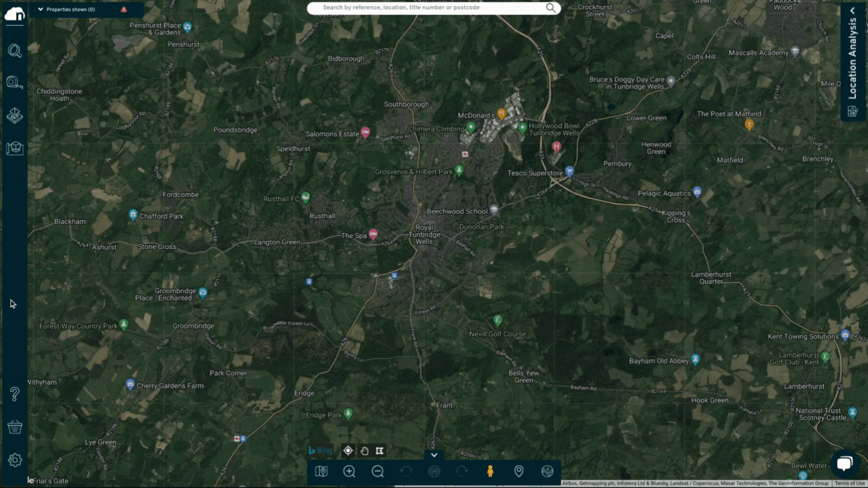The height and width of the screenshot is (488, 868).
Task: Open the map layers pin icon in toolbar
Action: [x=321, y=471]
